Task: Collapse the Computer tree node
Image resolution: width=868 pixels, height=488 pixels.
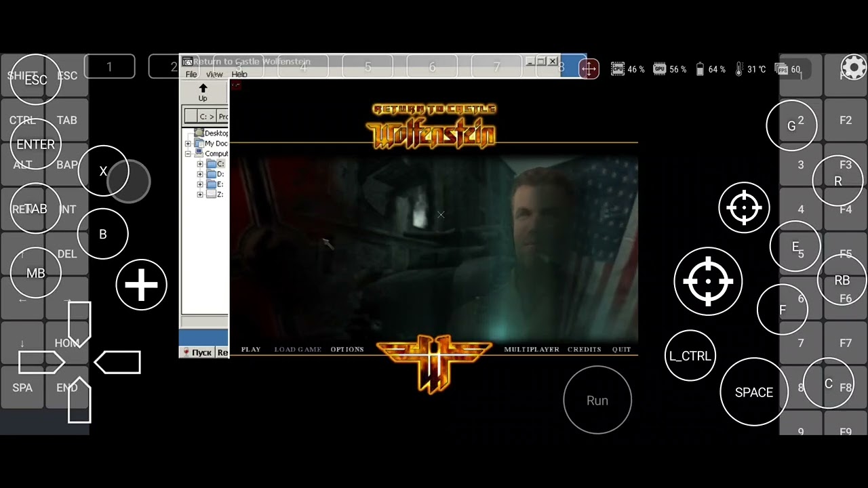Action: pos(188,154)
